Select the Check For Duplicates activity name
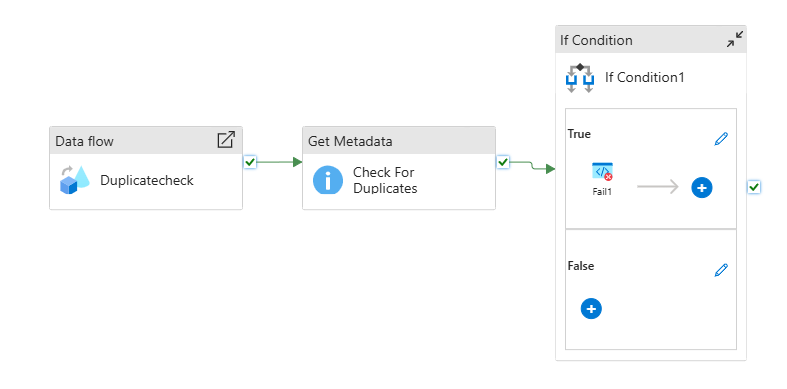 (385, 180)
